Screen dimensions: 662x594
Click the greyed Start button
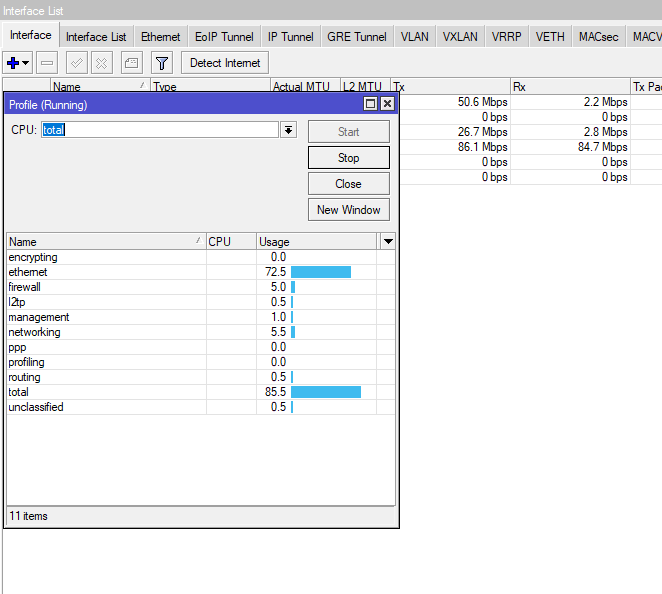pos(349,132)
